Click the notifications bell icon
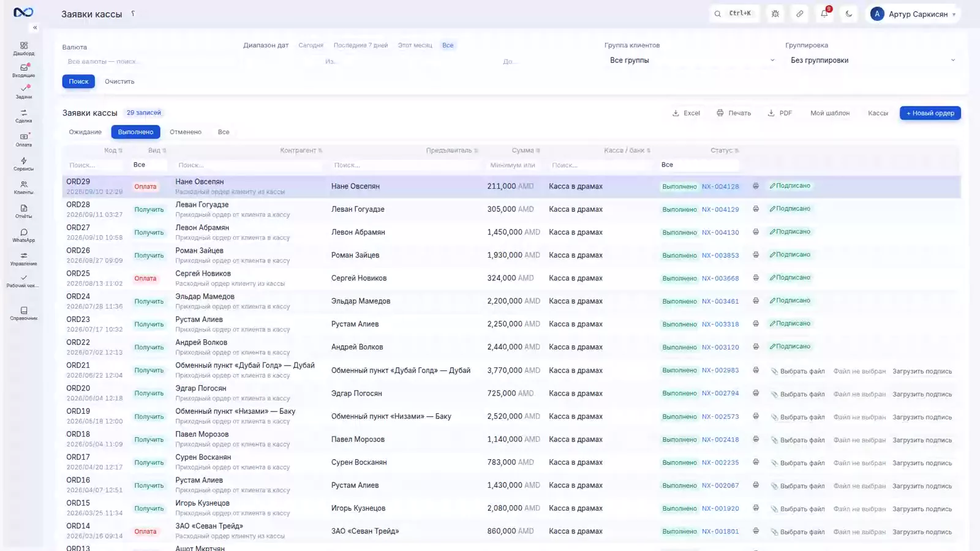 (824, 13)
